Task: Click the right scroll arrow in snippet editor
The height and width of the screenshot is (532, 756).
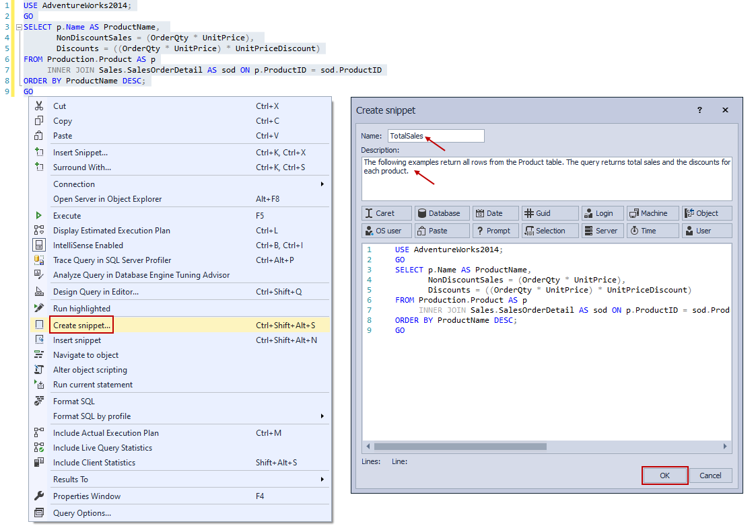Action: [x=724, y=447]
